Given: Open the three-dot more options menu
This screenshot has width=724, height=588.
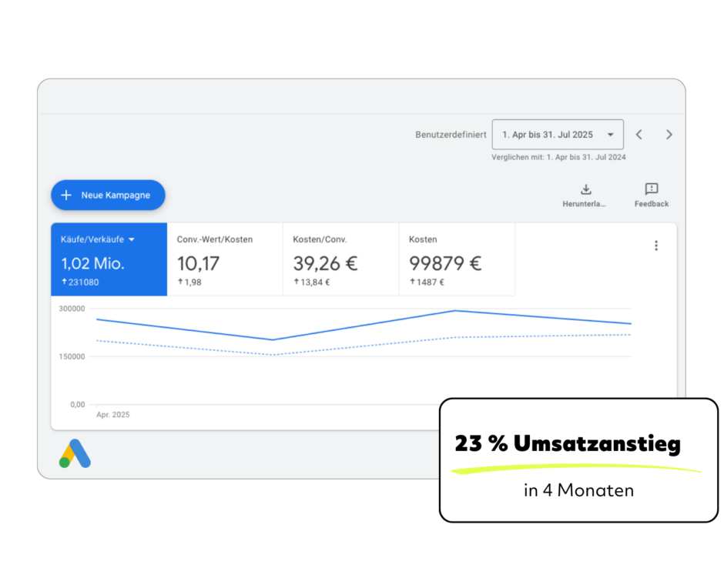Looking at the screenshot, I should click(x=656, y=246).
